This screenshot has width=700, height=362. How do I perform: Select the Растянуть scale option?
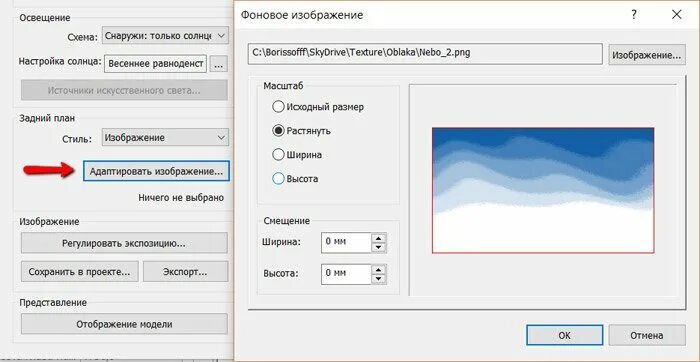[278, 131]
